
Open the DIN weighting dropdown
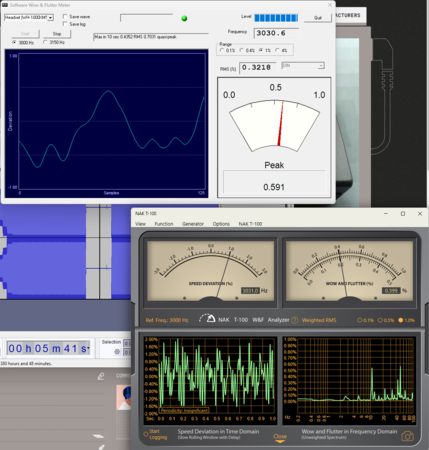pos(303,66)
